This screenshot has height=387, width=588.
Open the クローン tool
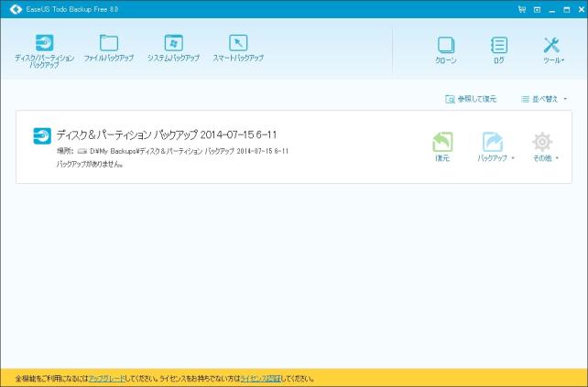(x=446, y=49)
